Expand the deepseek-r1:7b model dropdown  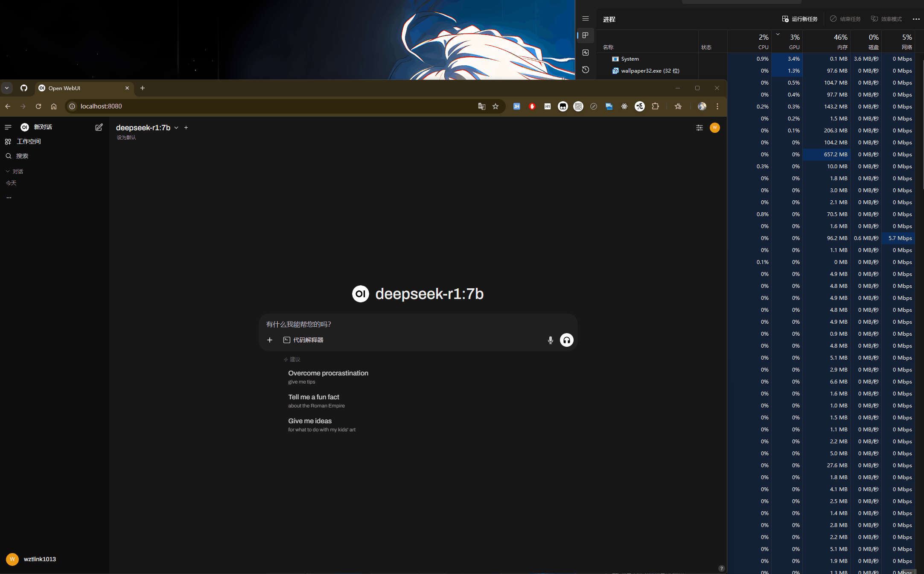click(176, 128)
